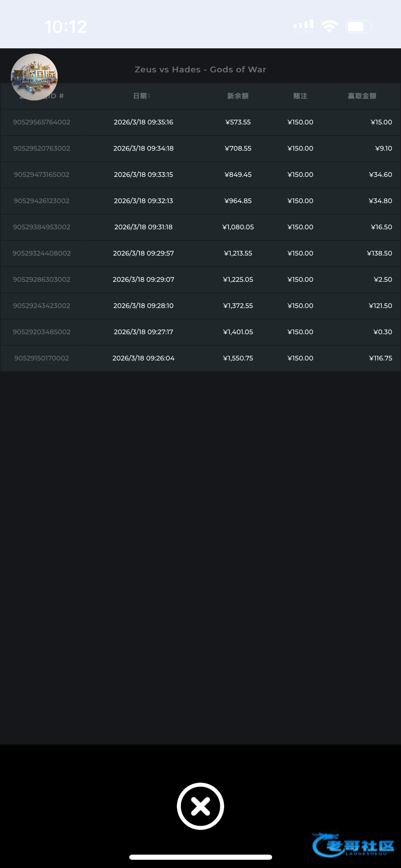Image resolution: width=401 pixels, height=868 pixels.
Task: Select the row with balance ¥964.85
Action: point(238,201)
